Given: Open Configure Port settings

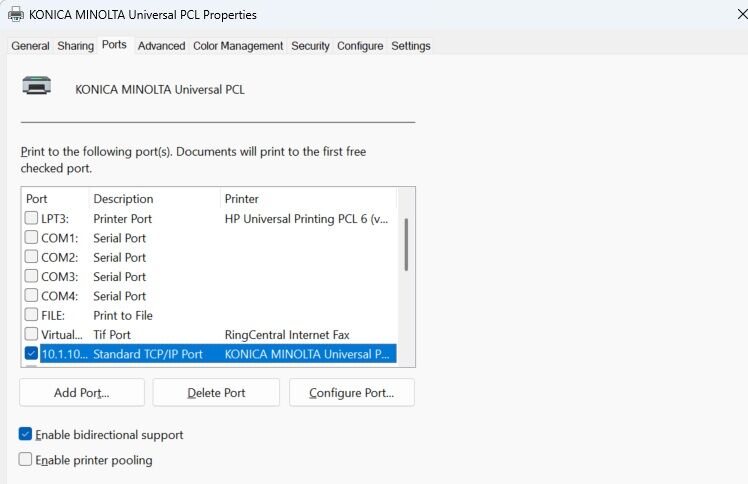Looking at the screenshot, I should [x=351, y=393].
